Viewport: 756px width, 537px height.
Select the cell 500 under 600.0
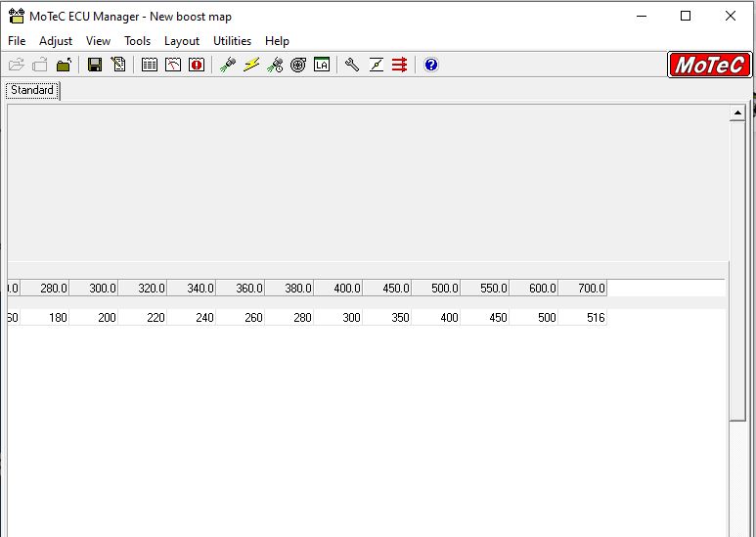[534, 317]
